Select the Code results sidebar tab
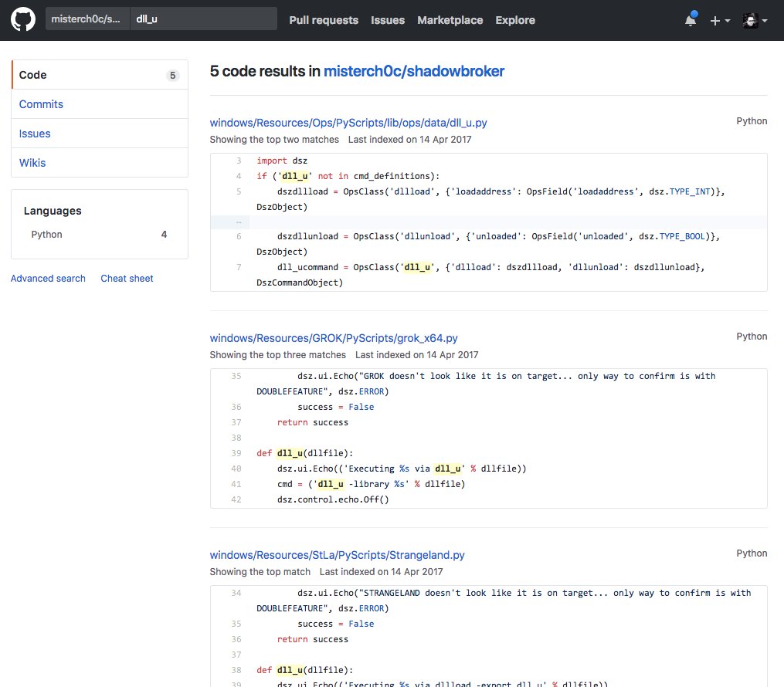Screen dimensions: 784x687 coord(100,75)
